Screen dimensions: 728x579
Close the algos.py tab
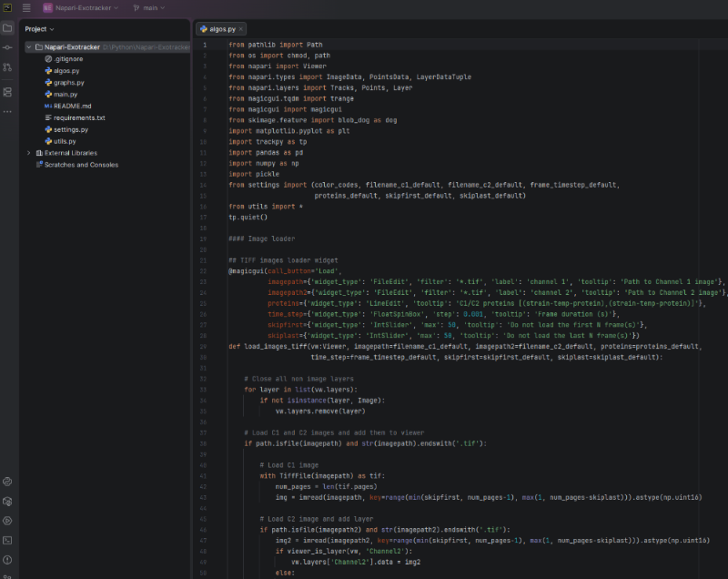point(242,29)
